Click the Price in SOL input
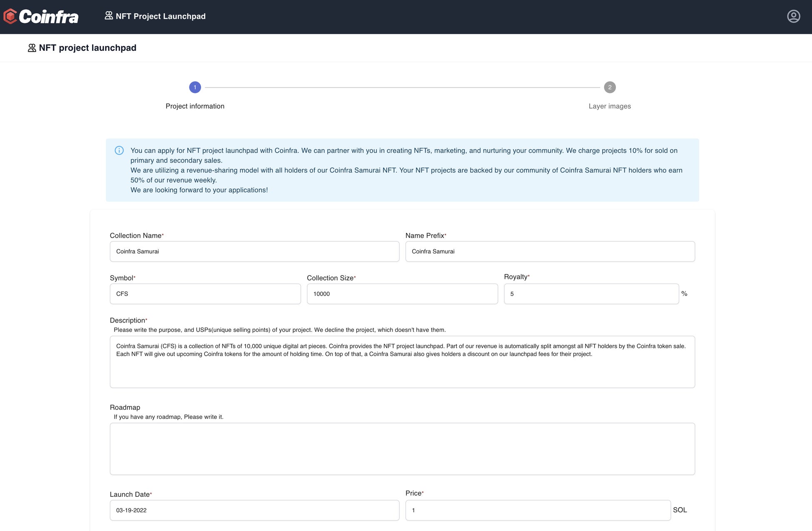 coord(538,510)
